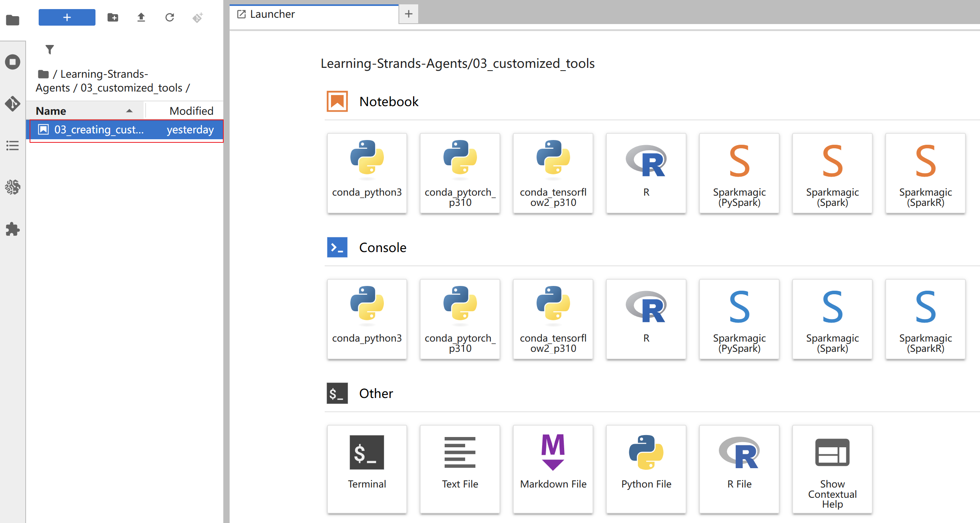
Task: Create Sparkmagic (PySpark) notebook
Action: pyautogui.click(x=739, y=173)
